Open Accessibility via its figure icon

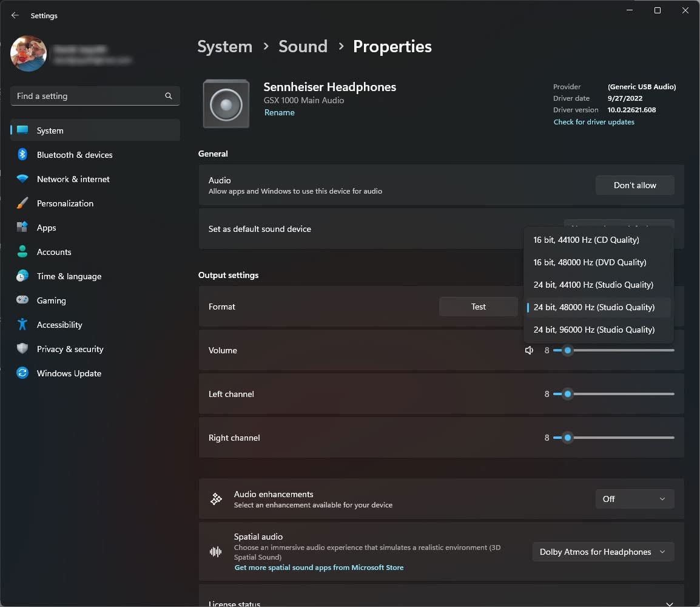coord(22,325)
